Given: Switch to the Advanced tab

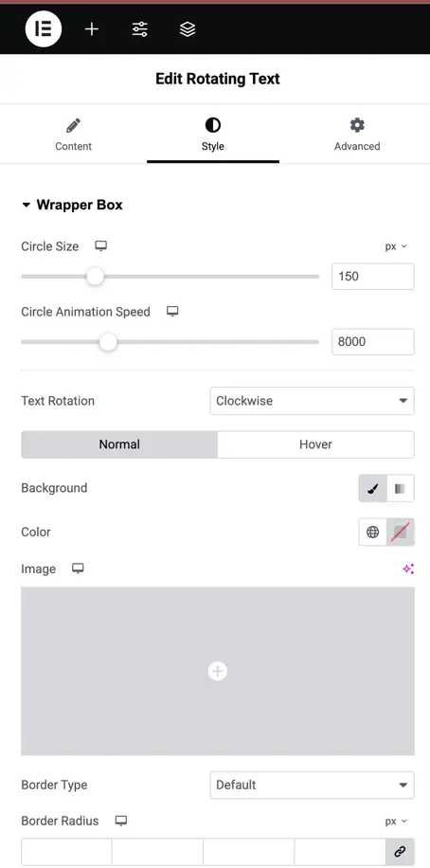Looking at the screenshot, I should point(357,135).
